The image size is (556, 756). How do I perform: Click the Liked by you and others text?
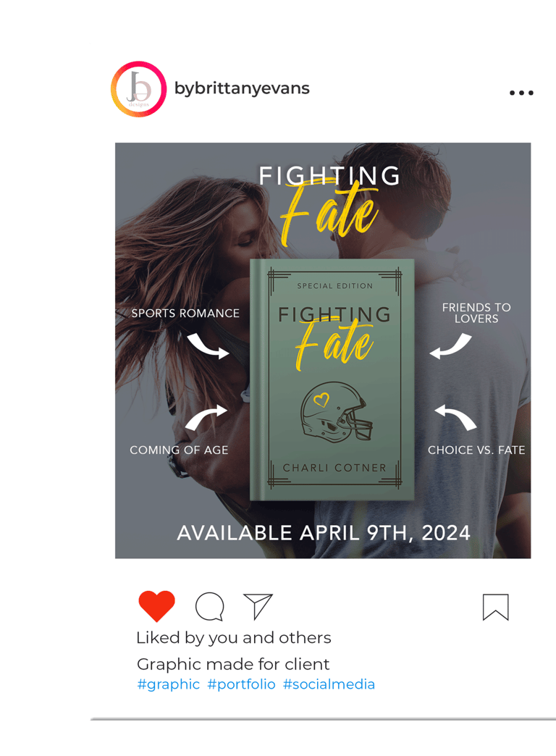[234, 638]
